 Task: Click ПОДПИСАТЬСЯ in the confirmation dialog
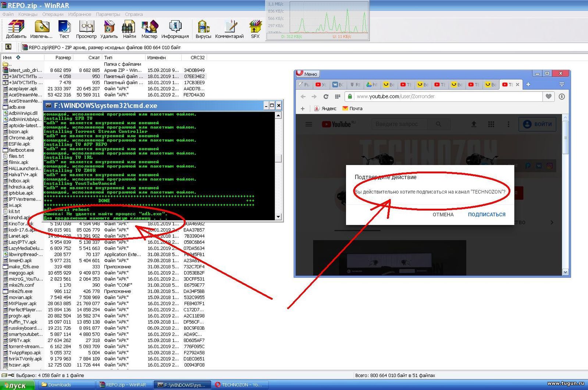tap(487, 214)
